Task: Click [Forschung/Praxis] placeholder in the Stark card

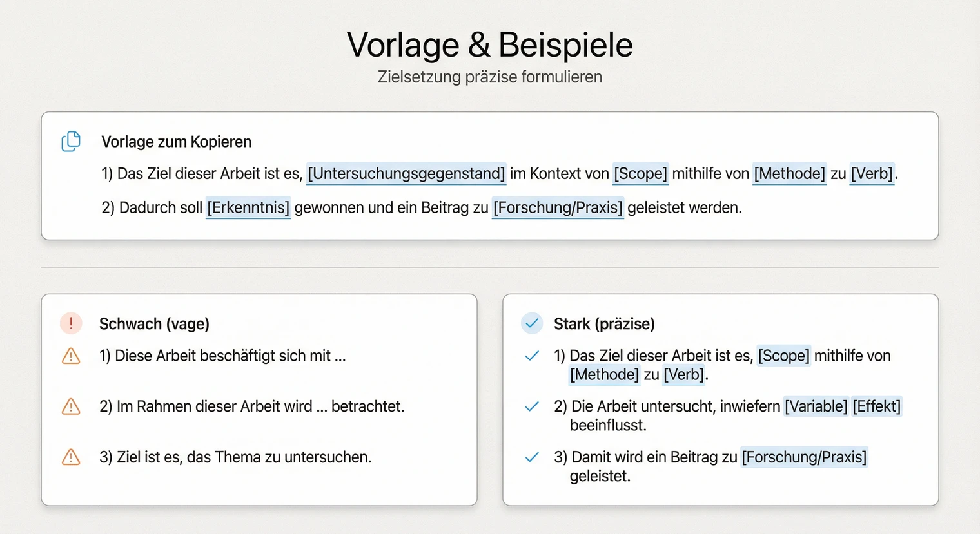Action: (804, 457)
